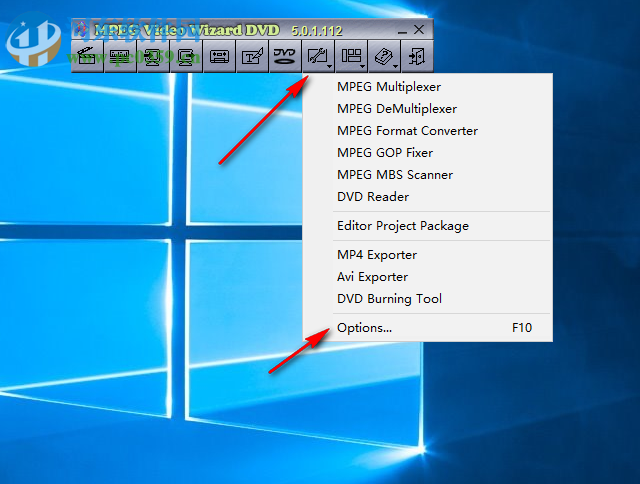Minimize the MPEG Video Wizard window

(x=402, y=31)
